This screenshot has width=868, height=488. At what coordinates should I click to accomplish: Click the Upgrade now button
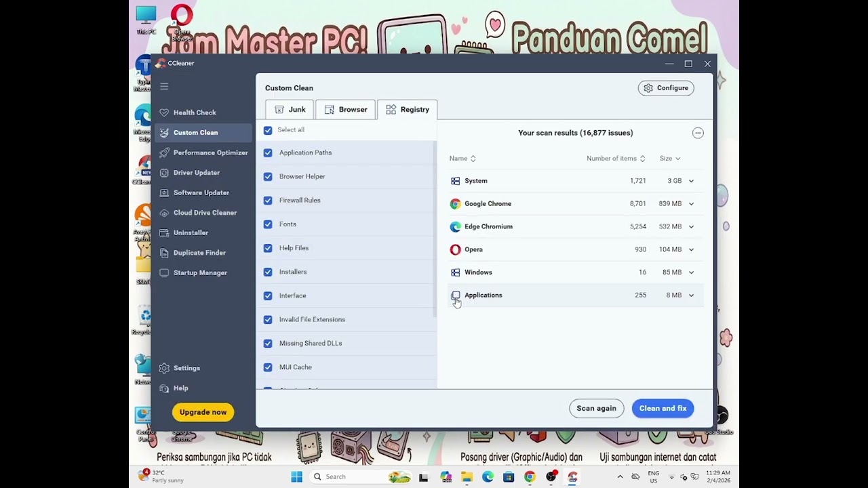(203, 412)
